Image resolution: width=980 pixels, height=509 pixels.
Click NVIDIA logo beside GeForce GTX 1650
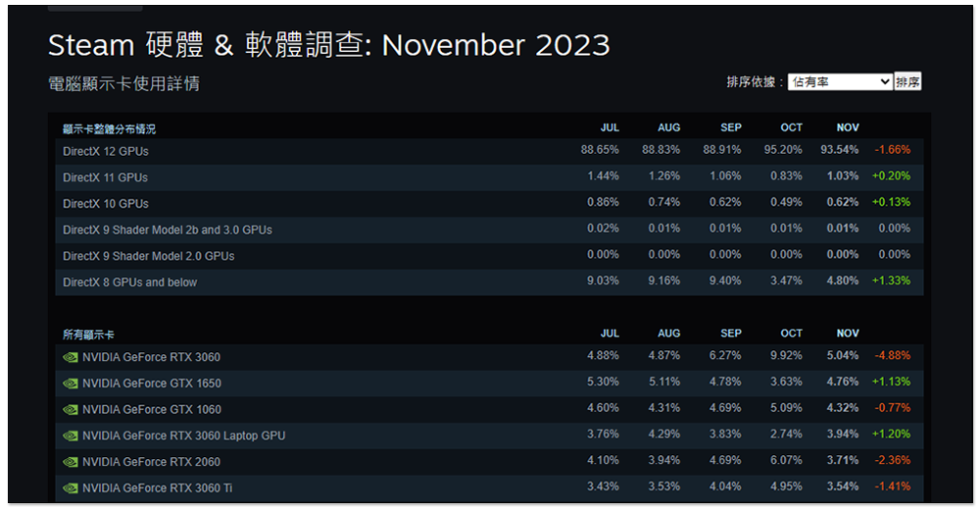pos(70,383)
